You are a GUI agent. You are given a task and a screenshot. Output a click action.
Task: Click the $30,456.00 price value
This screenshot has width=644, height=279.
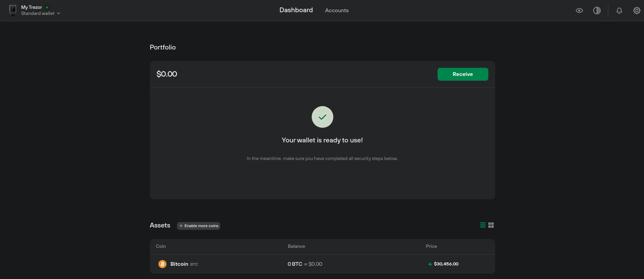click(446, 264)
